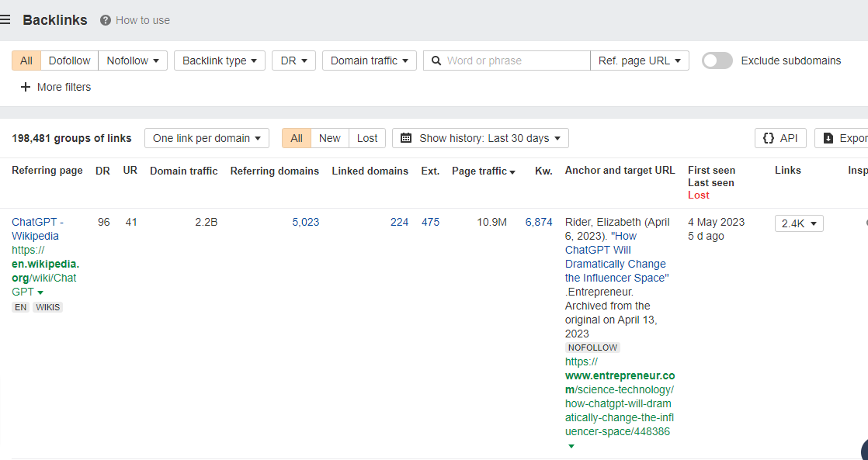
Task: Open the Nofollow dropdown filter
Action: click(133, 61)
